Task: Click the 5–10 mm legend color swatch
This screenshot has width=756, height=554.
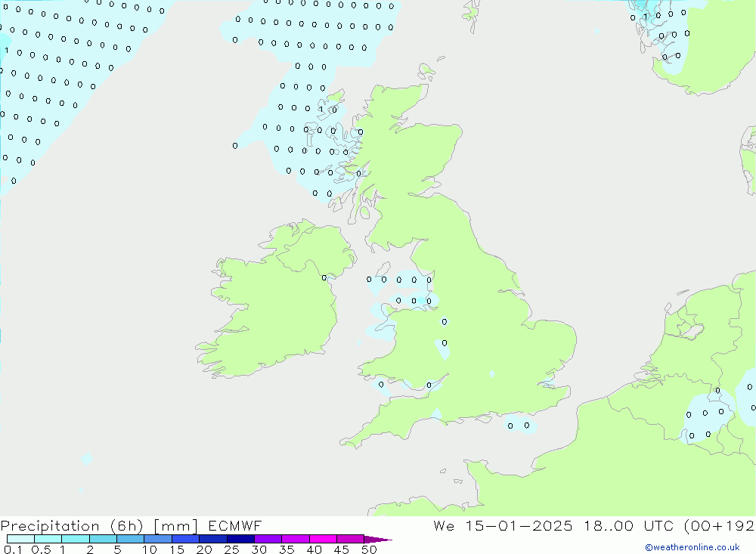Action: (131, 539)
